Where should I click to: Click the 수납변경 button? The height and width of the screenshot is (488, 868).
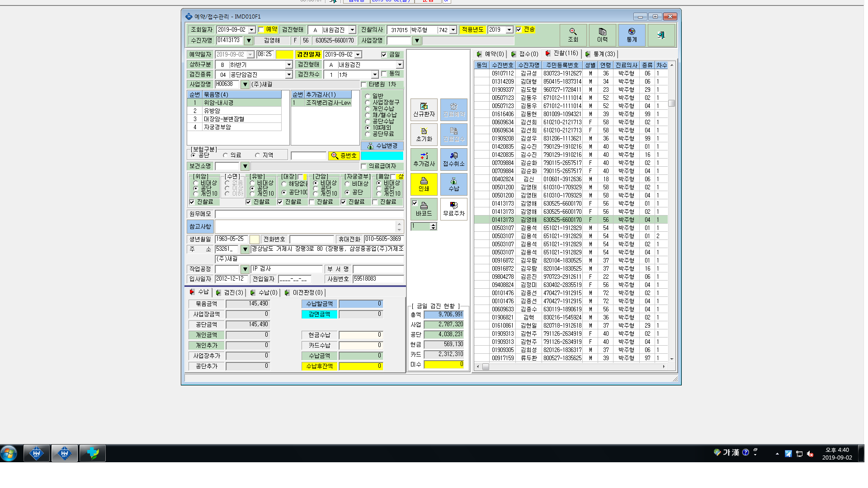coord(382,145)
